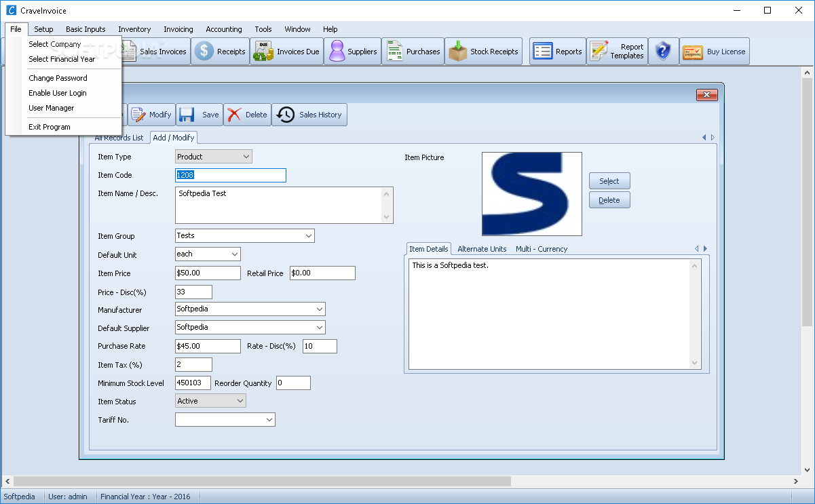Click the Reorder Quantity field
This screenshot has height=504, width=815.
click(x=293, y=383)
